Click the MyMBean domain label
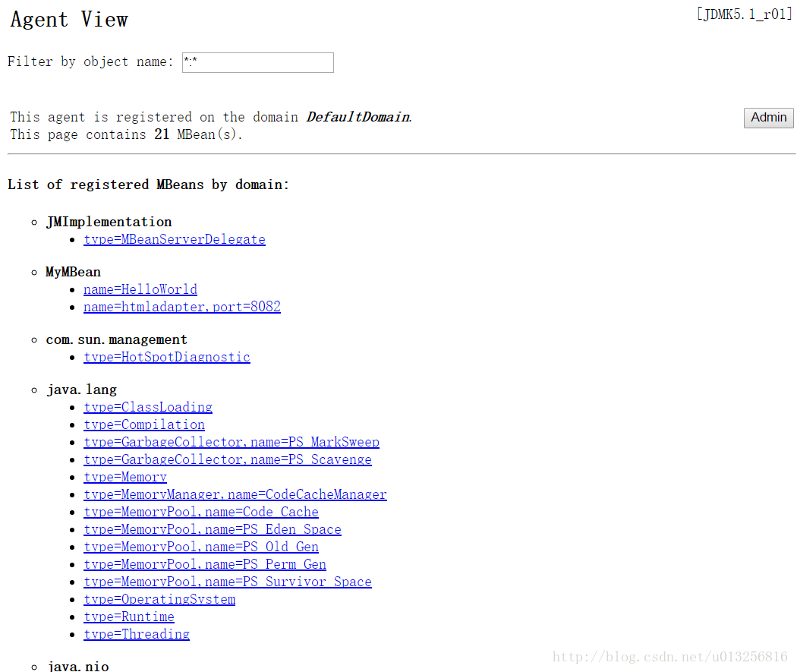The image size is (797, 672). point(73,272)
